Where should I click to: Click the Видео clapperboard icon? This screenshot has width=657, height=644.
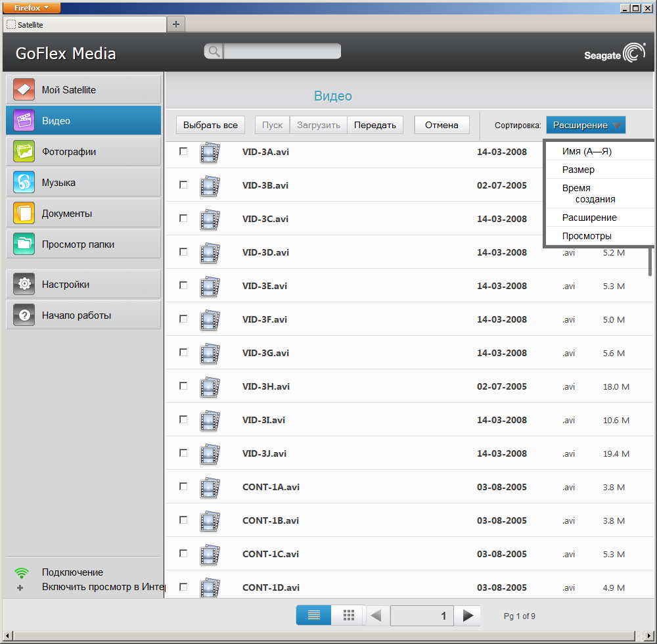[24, 120]
